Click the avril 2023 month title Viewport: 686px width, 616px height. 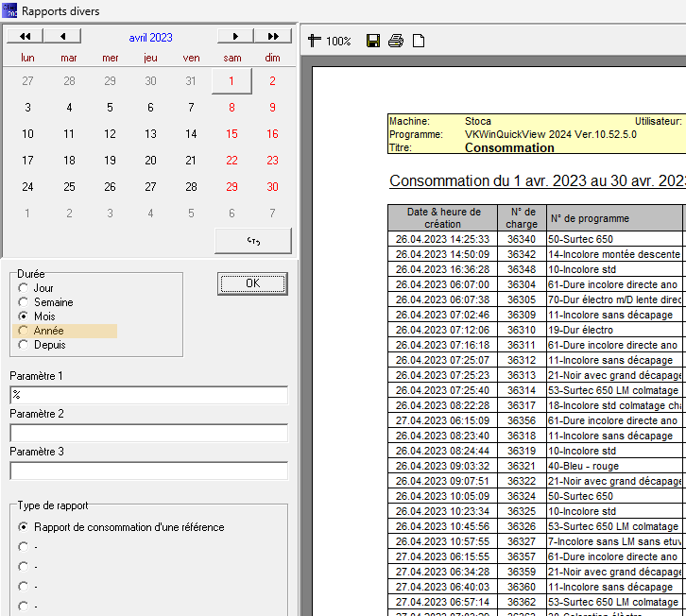150,38
